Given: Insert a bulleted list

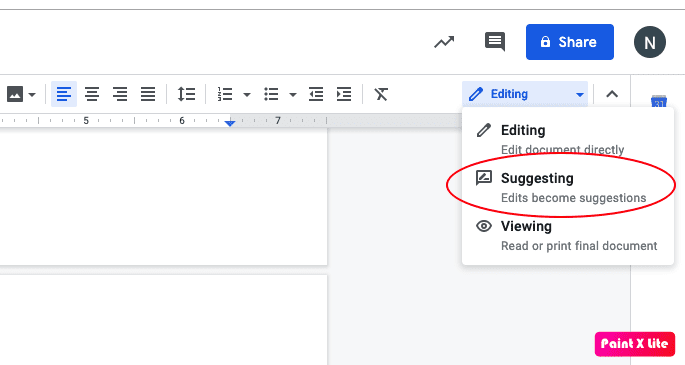Looking at the screenshot, I should [x=271, y=94].
